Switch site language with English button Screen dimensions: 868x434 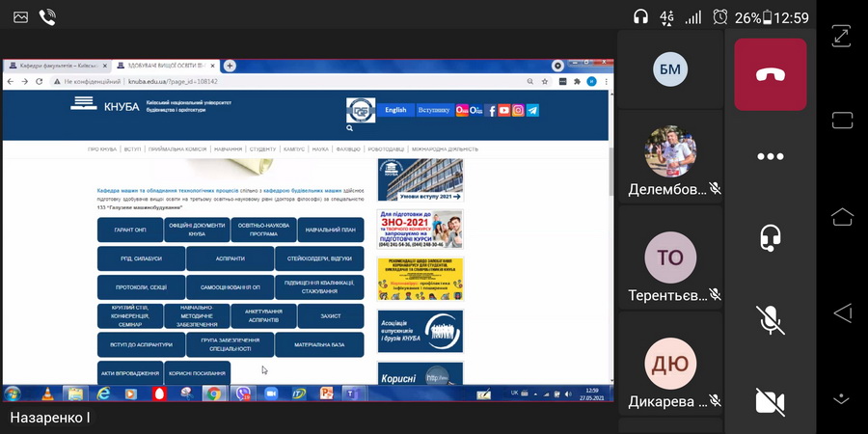[x=395, y=110]
